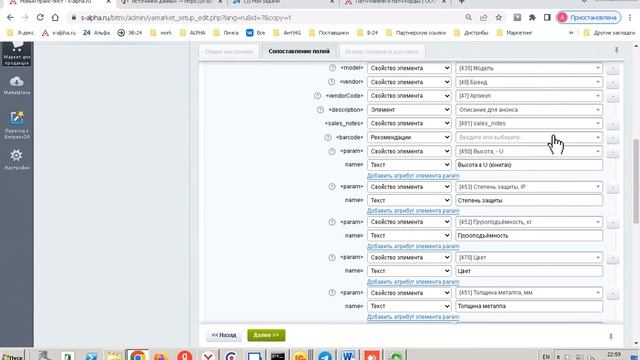Click the Далее >> button

click(266, 335)
